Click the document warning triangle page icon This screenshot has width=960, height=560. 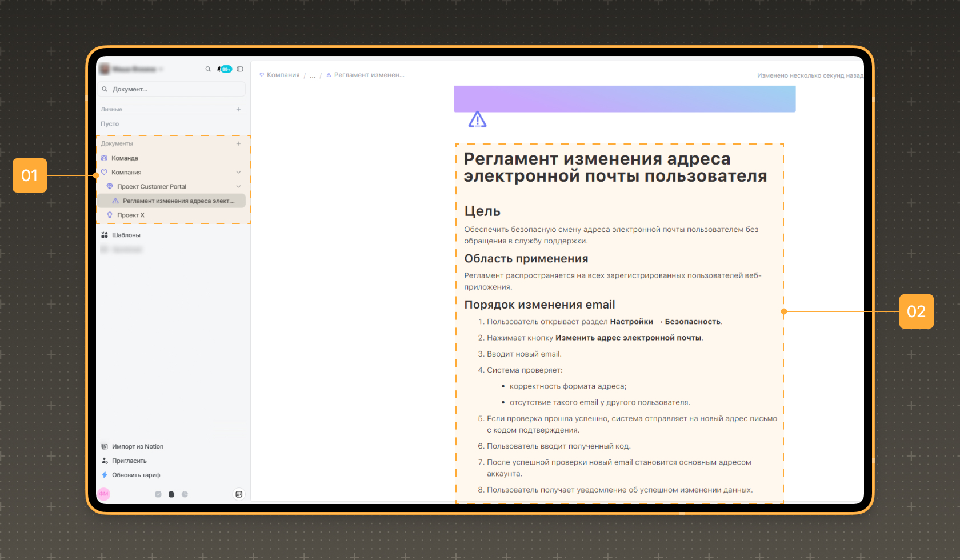[477, 119]
